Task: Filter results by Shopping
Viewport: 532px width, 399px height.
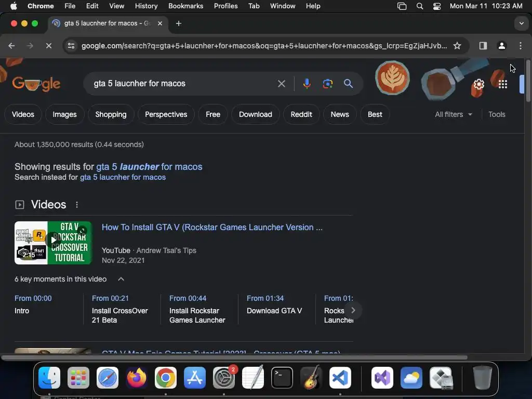Action: (x=111, y=114)
